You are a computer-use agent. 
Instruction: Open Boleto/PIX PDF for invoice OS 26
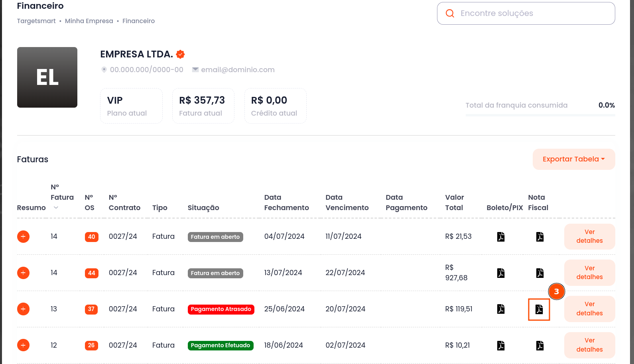click(501, 346)
